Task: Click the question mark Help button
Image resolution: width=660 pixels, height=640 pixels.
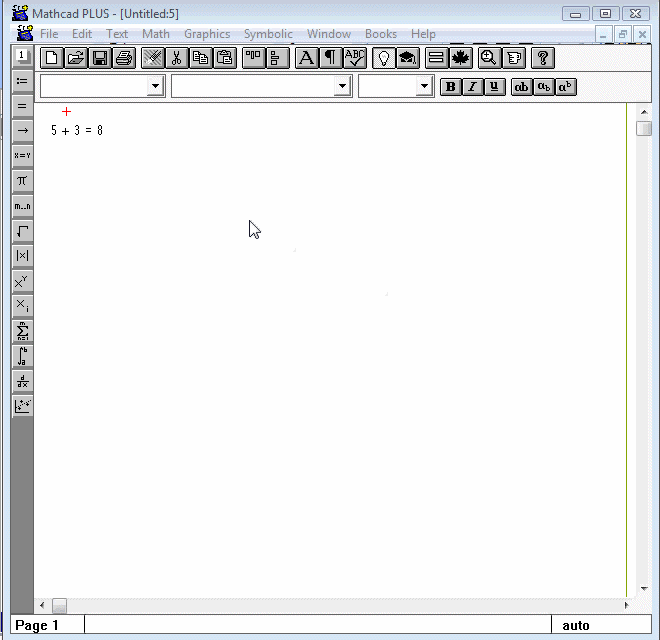Action: point(542,58)
